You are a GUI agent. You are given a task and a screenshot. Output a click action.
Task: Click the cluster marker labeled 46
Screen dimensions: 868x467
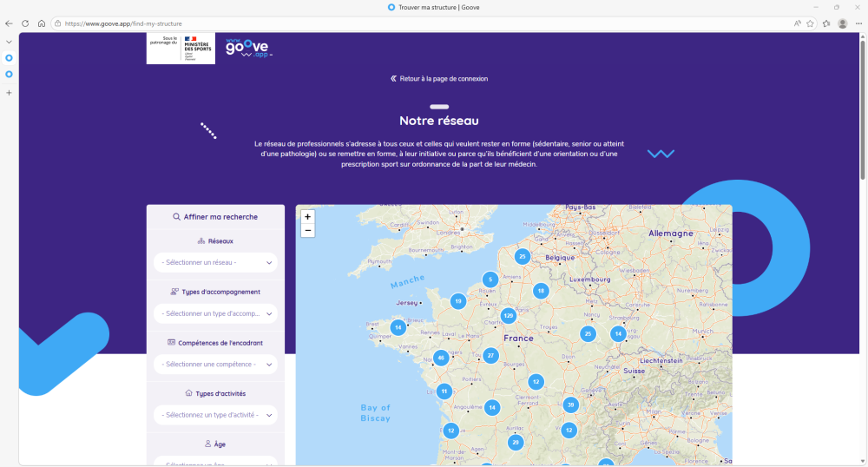pos(441,358)
